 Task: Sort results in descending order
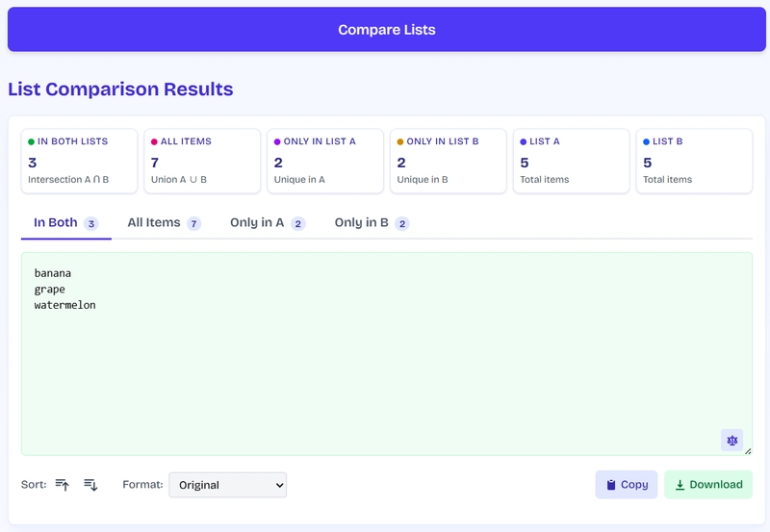click(90, 485)
